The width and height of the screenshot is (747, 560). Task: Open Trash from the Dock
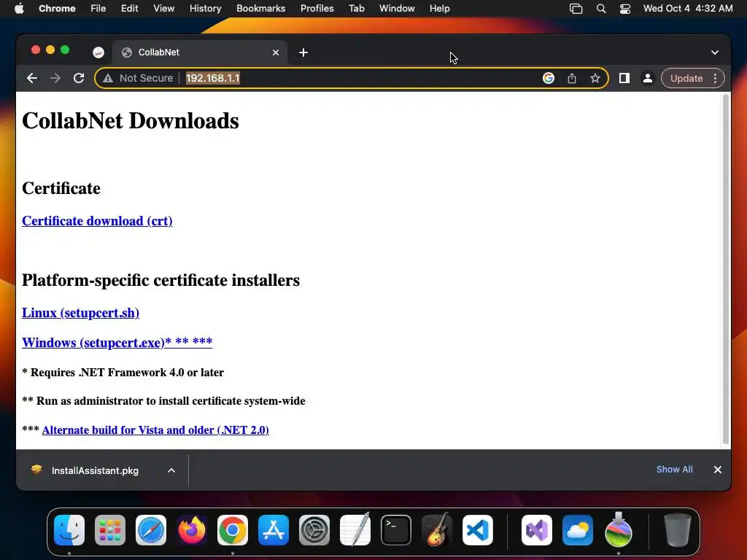click(678, 530)
